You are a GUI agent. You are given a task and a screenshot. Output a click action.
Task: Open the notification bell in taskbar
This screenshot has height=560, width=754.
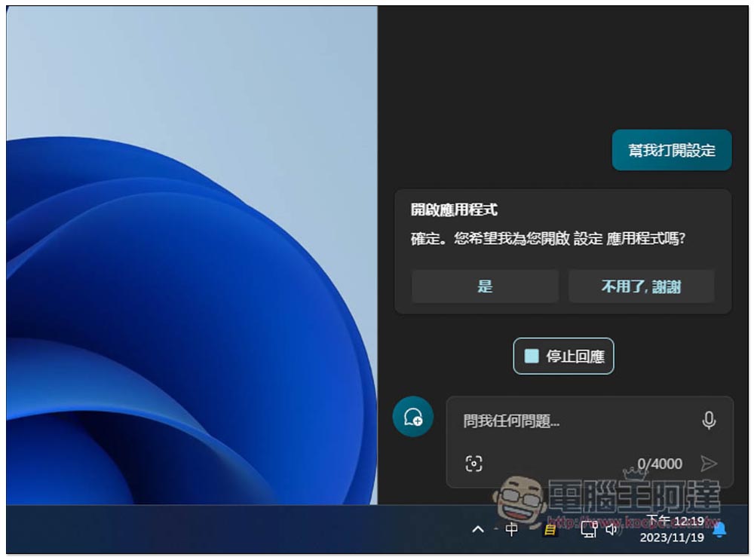[x=719, y=530]
